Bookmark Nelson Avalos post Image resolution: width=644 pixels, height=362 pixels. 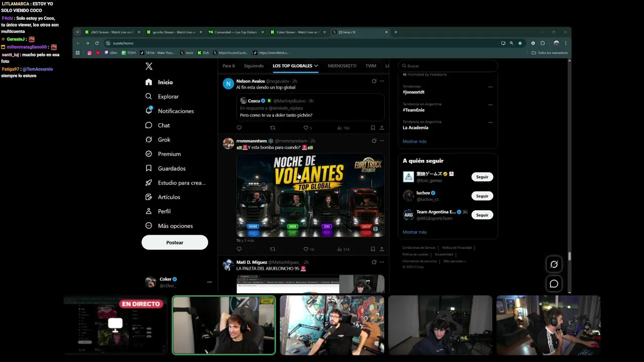pos(373,128)
